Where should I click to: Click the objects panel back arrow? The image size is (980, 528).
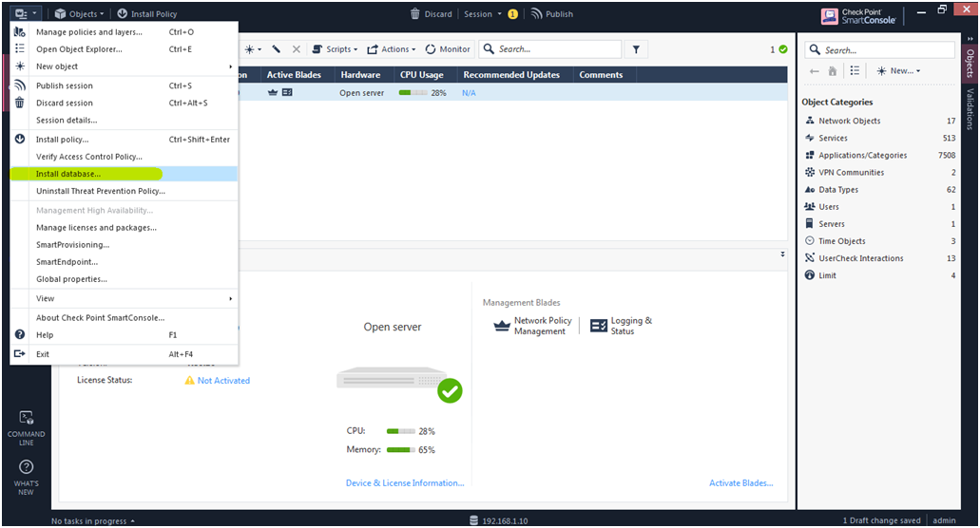[814, 71]
